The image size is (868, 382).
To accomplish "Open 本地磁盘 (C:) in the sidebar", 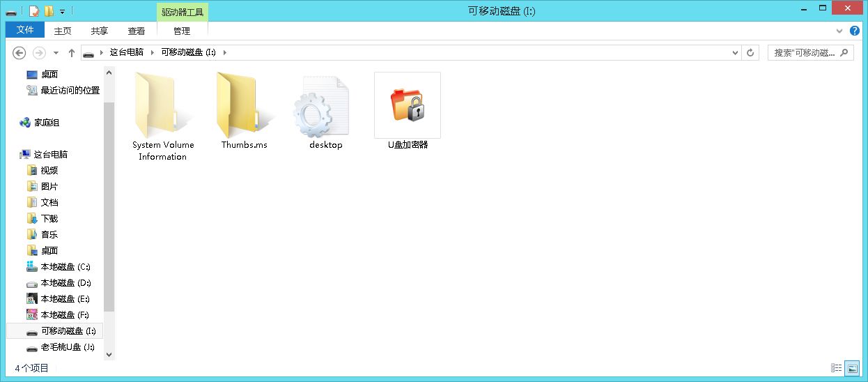I will click(x=65, y=267).
